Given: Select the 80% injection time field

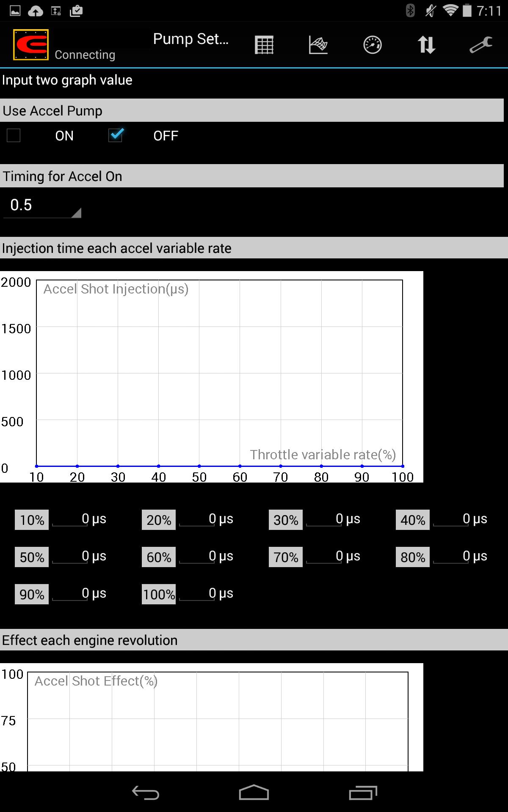Looking at the screenshot, I should coord(451,557).
